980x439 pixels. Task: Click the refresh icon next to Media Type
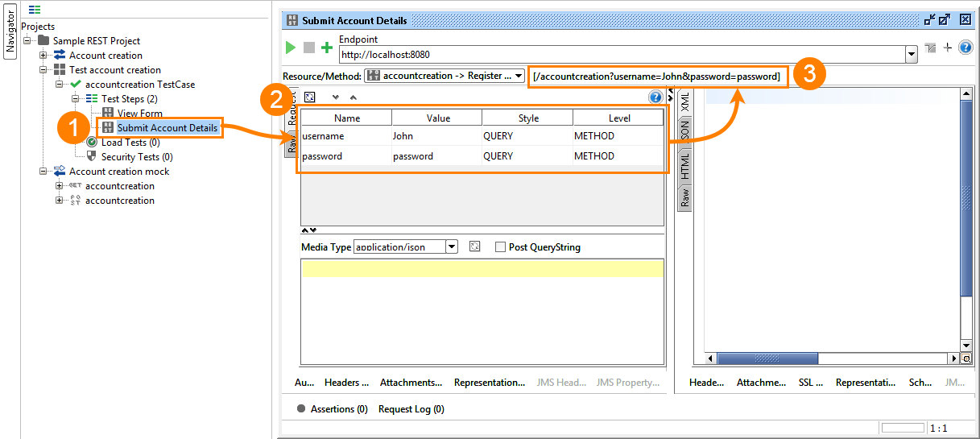tap(475, 246)
